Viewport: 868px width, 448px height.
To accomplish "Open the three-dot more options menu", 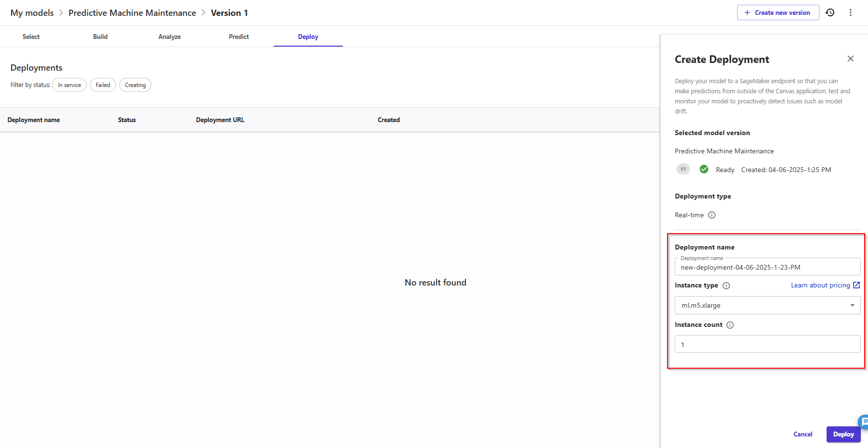I will click(850, 12).
